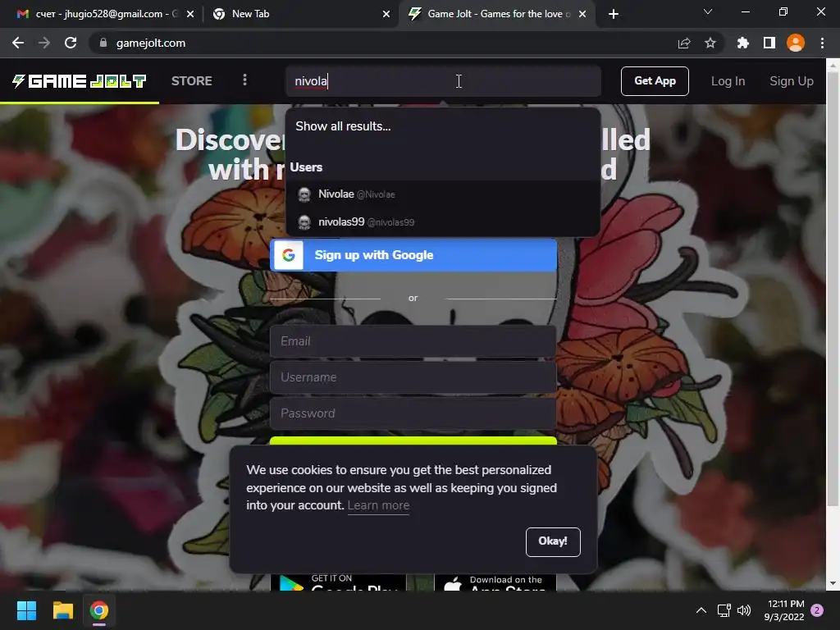Open the notification count badge
This screenshot has height=630, width=840.
[x=817, y=610]
